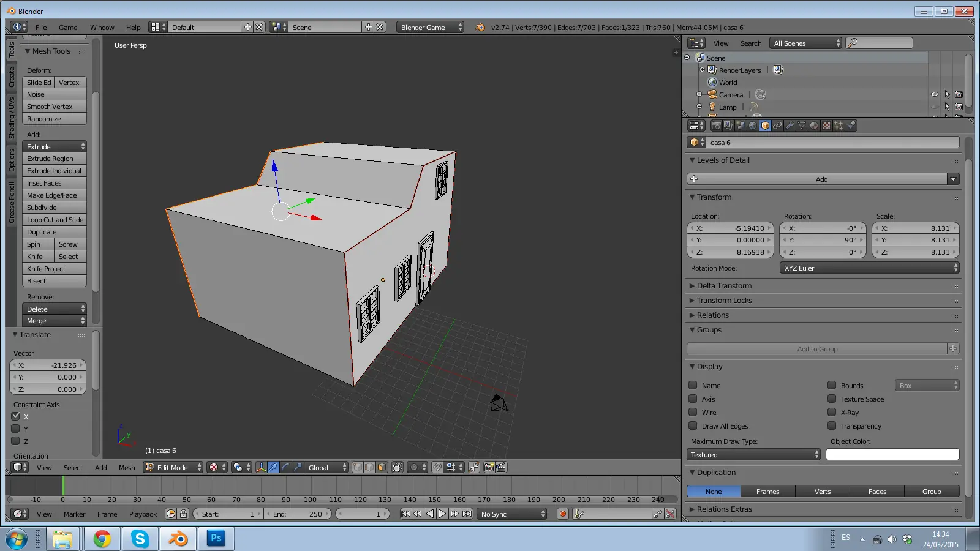Open Mesh menu in viewport header
The image size is (980, 551).
pos(127,467)
